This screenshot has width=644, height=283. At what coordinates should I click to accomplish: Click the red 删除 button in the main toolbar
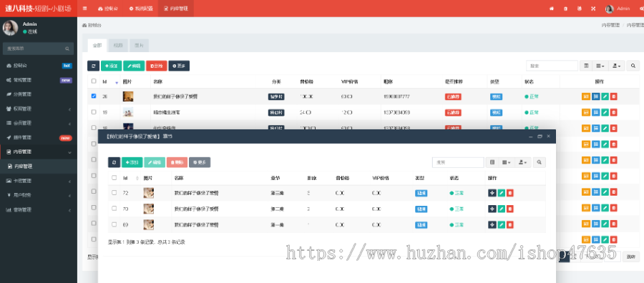click(x=157, y=66)
